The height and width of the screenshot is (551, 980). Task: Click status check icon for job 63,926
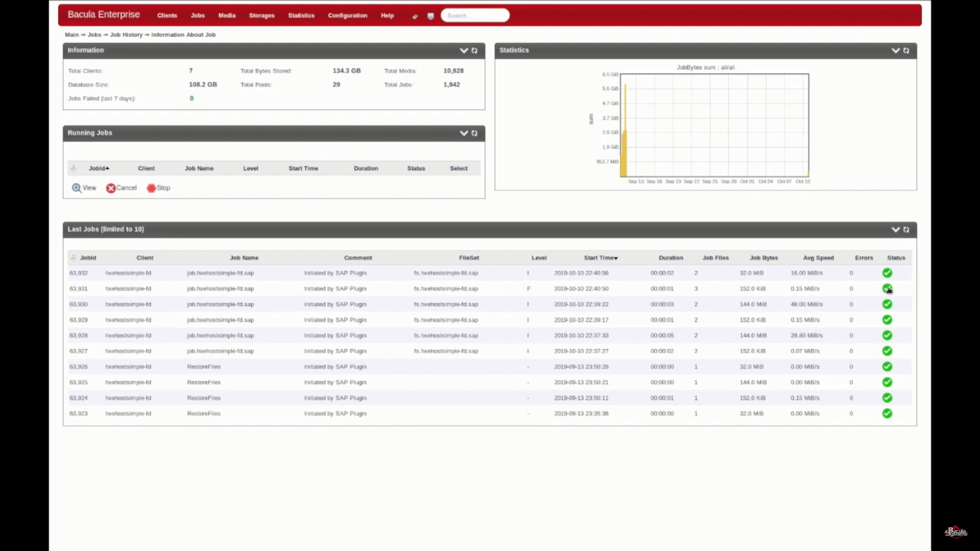point(887,367)
